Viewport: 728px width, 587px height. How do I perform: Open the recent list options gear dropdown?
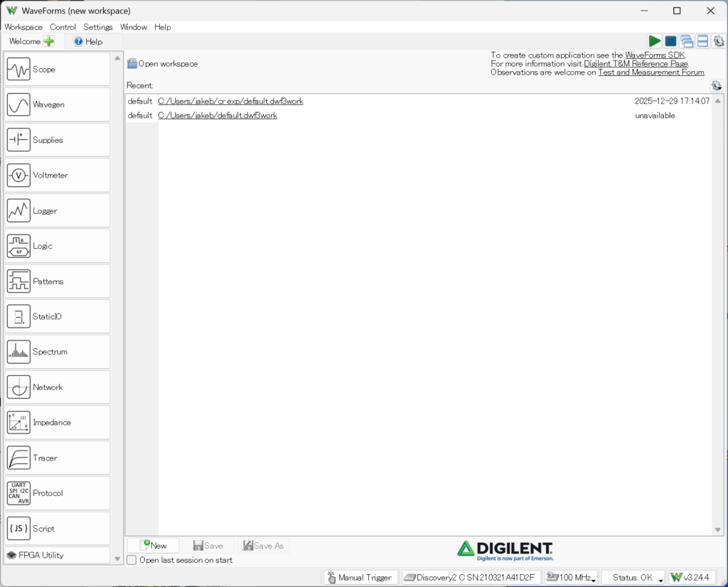point(716,86)
